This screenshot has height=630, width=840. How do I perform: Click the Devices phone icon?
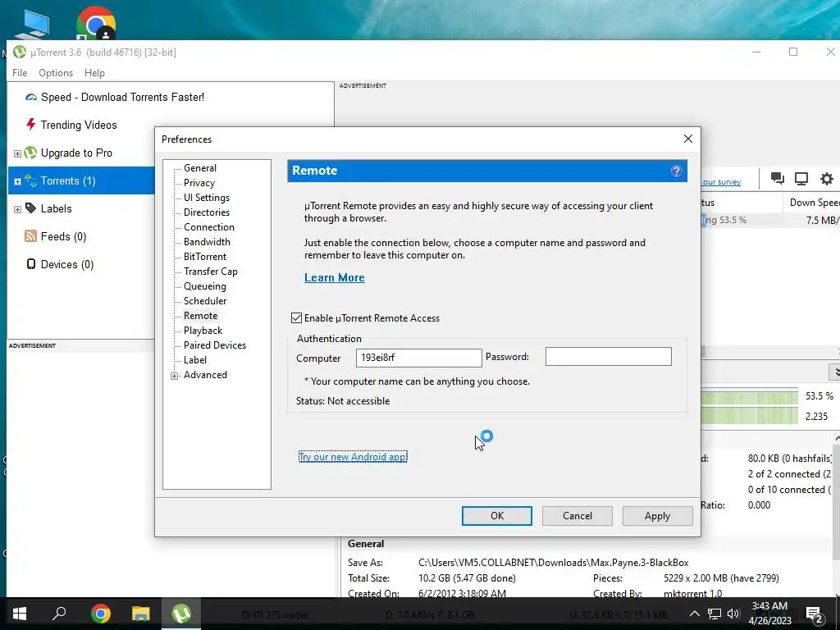31,264
